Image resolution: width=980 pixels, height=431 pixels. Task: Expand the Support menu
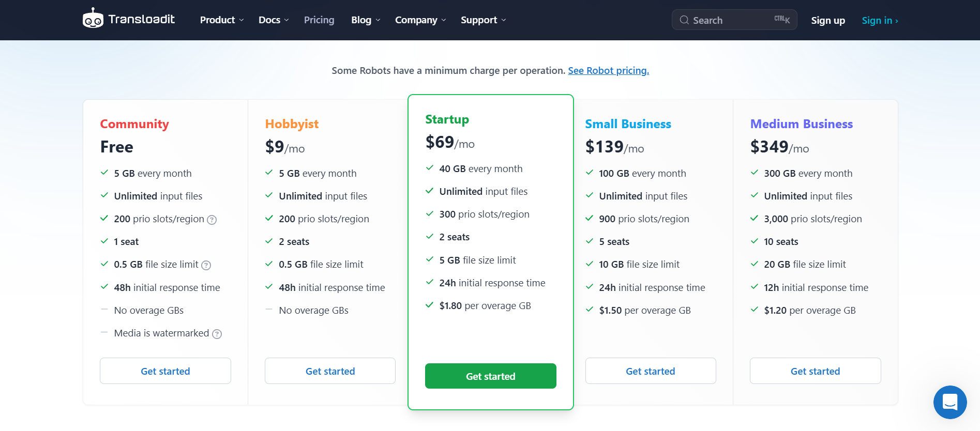pyautogui.click(x=483, y=20)
